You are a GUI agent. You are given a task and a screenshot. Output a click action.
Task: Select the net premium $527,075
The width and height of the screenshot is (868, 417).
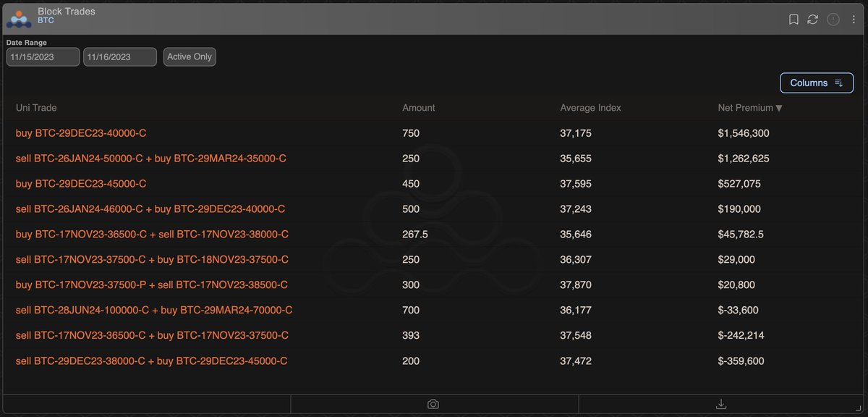739,184
